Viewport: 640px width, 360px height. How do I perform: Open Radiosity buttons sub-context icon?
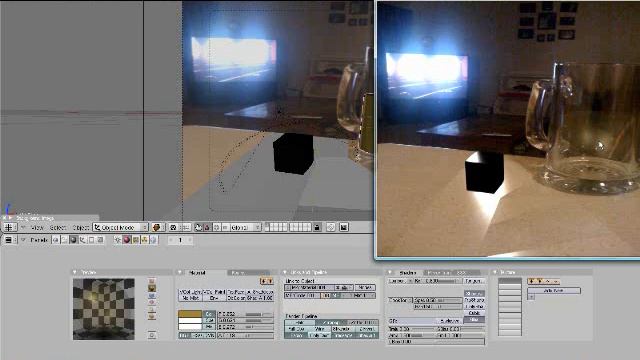pyautogui.click(x=144, y=240)
